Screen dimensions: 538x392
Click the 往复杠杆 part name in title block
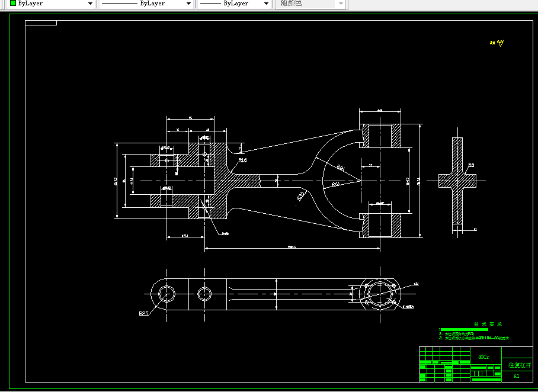coord(520,365)
